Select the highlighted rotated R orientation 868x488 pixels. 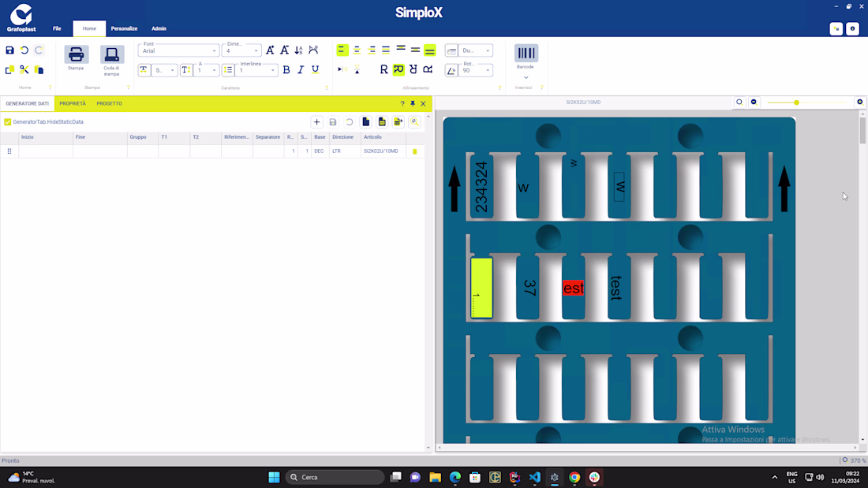tap(398, 69)
